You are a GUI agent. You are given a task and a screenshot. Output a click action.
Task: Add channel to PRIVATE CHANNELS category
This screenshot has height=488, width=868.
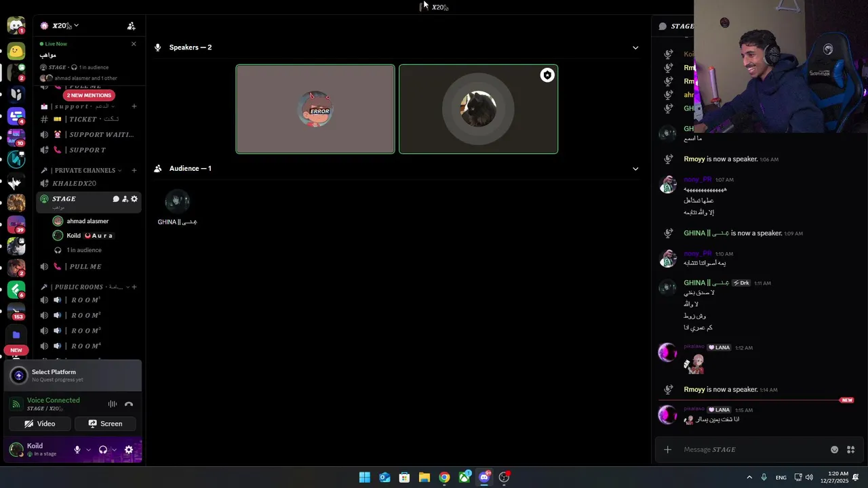point(134,170)
